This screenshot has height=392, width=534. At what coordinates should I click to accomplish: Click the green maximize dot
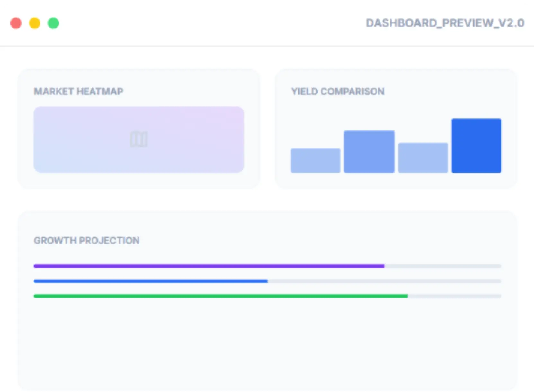[53, 23]
